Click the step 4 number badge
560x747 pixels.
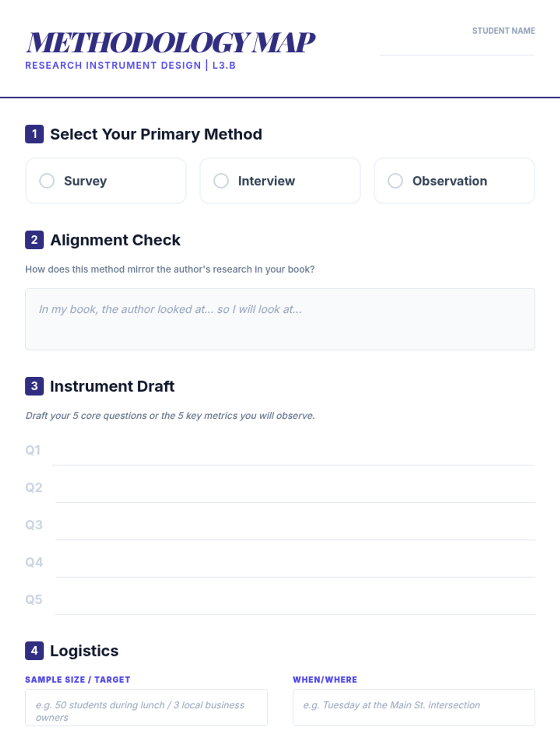(x=35, y=651)
